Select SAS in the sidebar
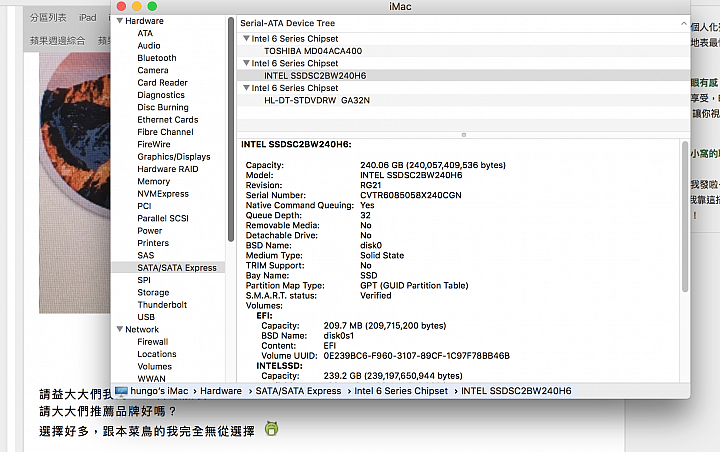Viewport: 720px width, 452px height. (146, 255)
